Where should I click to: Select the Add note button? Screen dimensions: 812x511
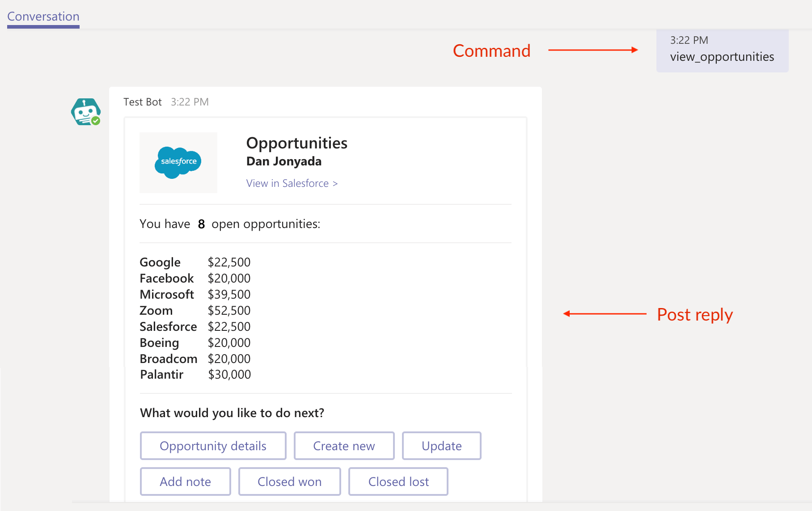click(185, 481)
